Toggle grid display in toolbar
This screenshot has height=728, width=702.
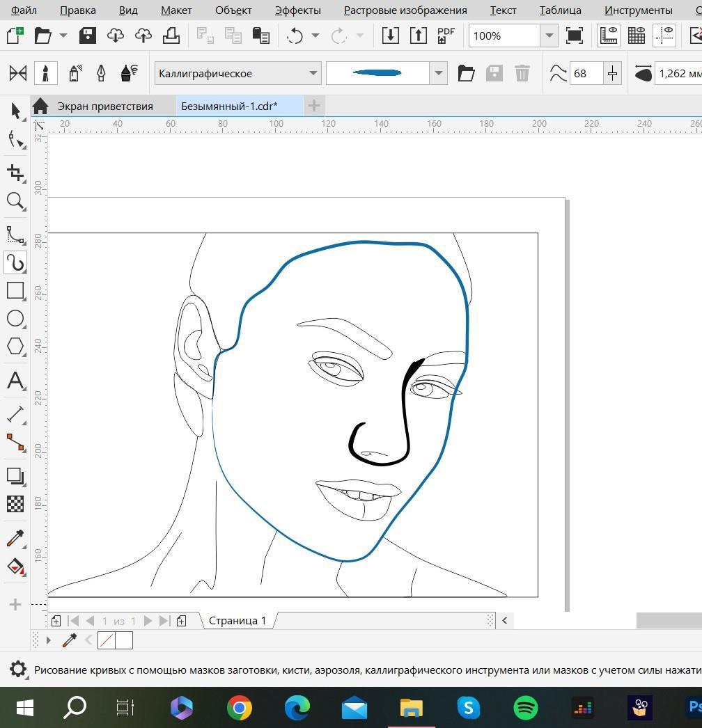(x=636, y=35)
